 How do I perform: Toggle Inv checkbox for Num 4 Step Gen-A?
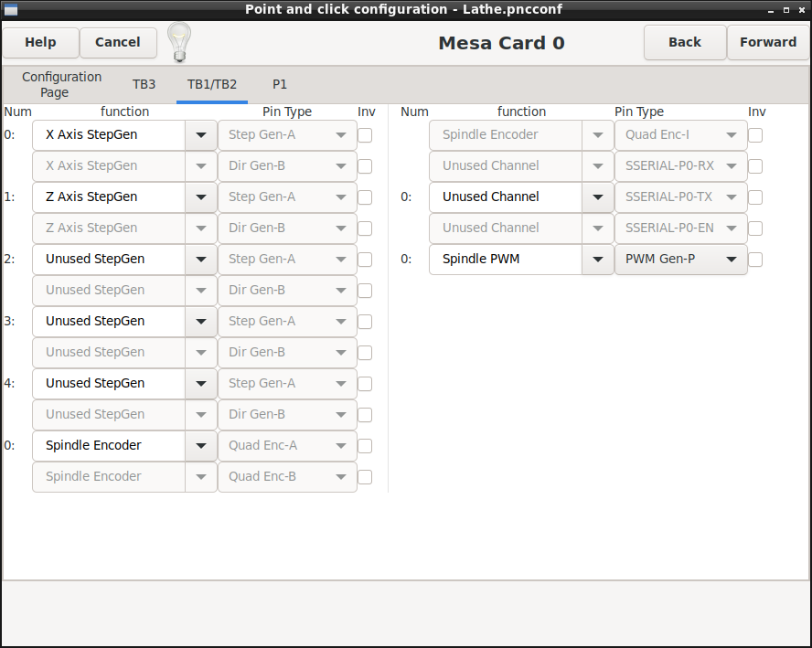[x=365, y=384]
